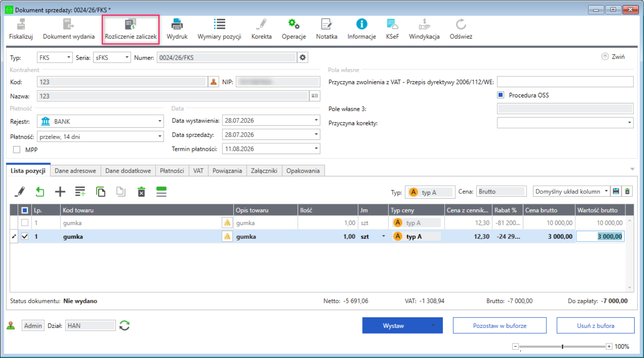Click Pozostaw w buforze button
The image size is (644, 358).
[x=499, y=326]
